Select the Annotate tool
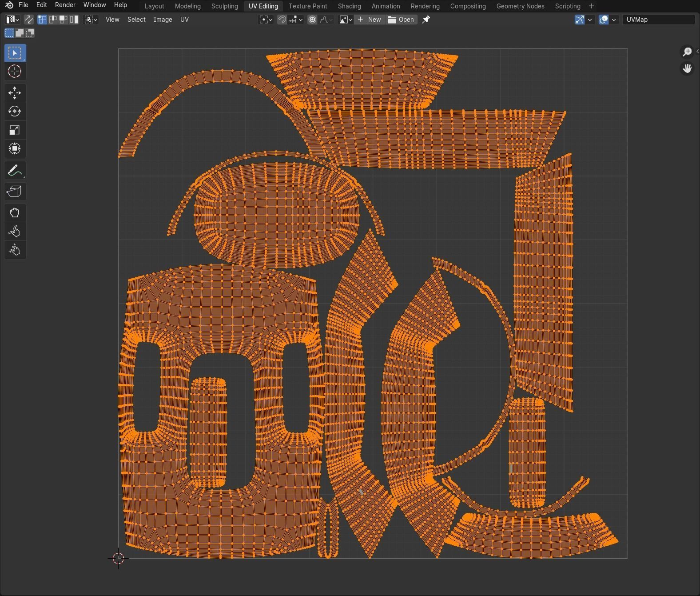The height and width of the screenshot is (596, 700). pos(15,170)
